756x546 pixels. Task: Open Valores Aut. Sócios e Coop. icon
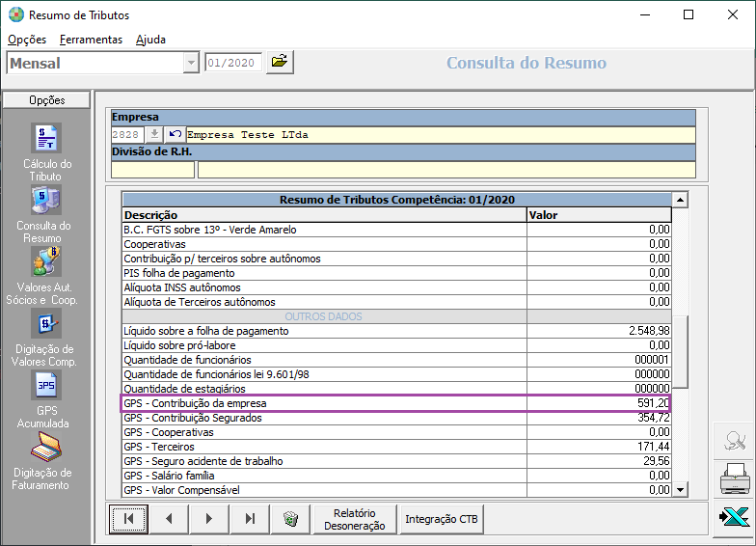(46, 261)
